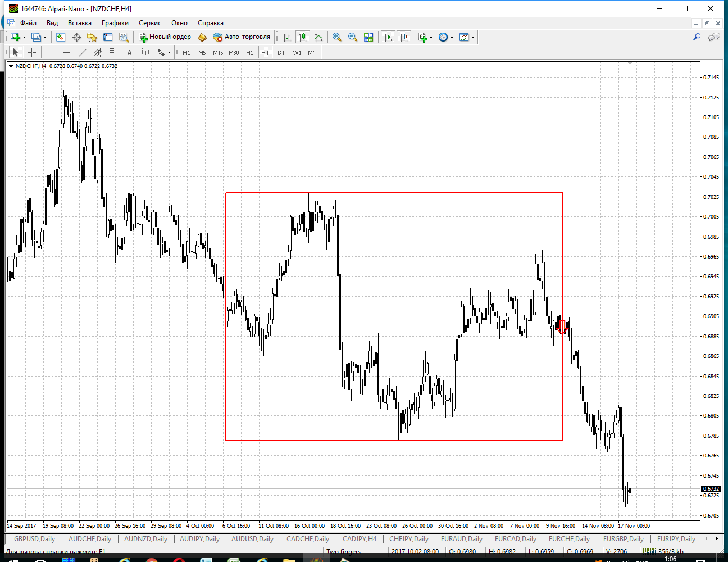Open the Market Watch window icon
Viewport: 728px width, 562px height.
pos(61,37)
